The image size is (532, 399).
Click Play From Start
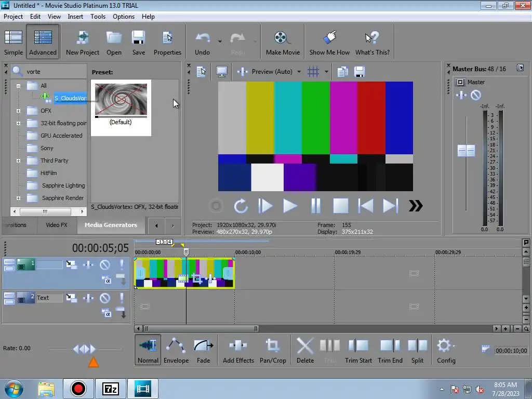[x=265, y=206]
